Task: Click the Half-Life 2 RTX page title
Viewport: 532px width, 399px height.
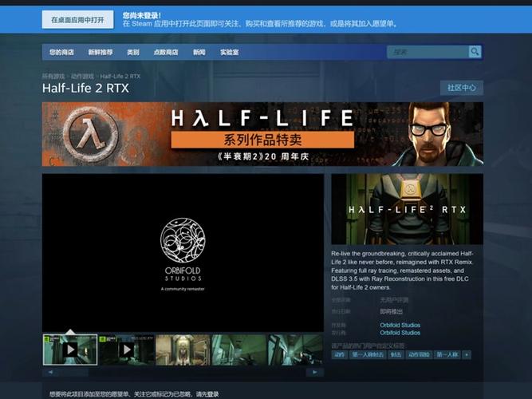Action: pos(85,89)
